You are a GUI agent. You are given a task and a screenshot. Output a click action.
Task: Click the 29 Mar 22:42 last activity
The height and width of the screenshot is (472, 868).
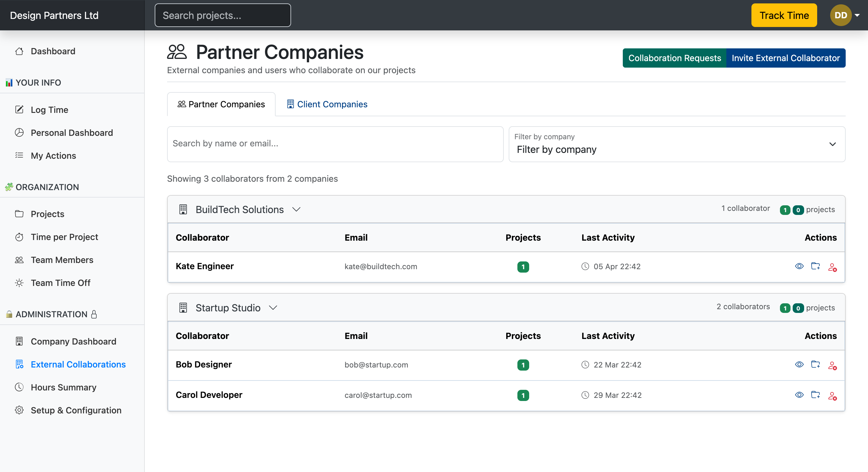[617, 395]
